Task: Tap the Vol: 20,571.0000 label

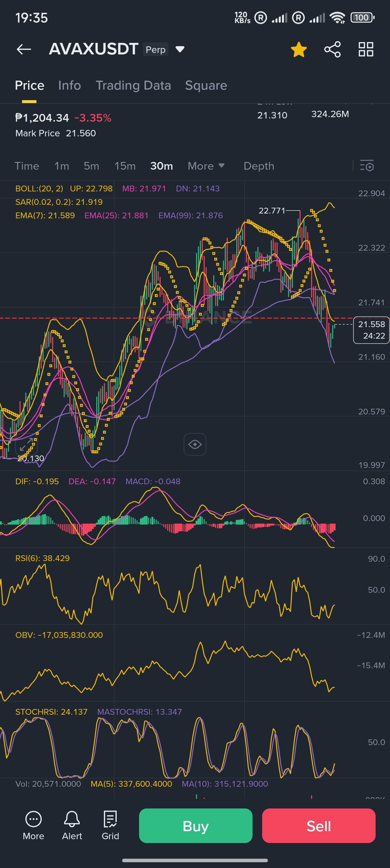Action: [x=48, y=784]
